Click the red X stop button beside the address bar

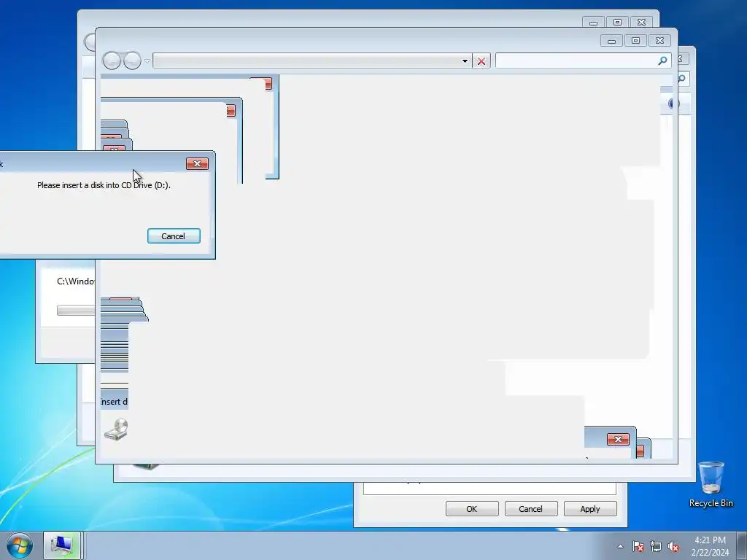pyautogui.click(x=481, y=61)
